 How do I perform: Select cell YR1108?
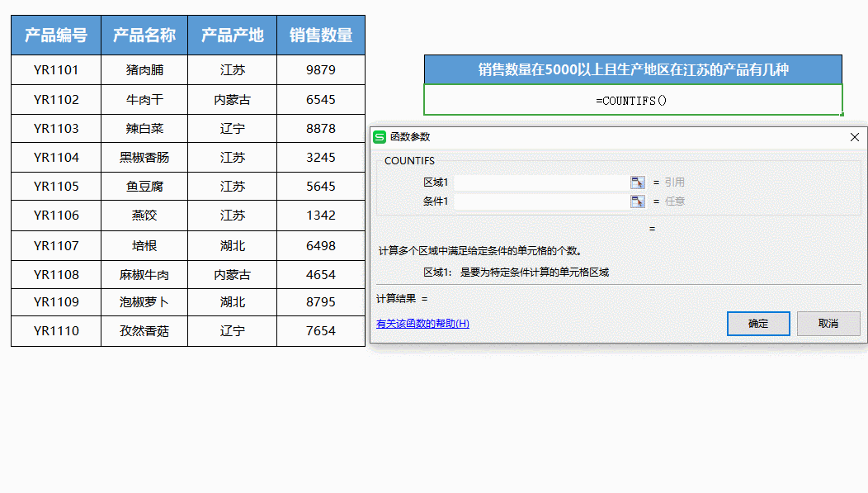(x=56, y=275)
